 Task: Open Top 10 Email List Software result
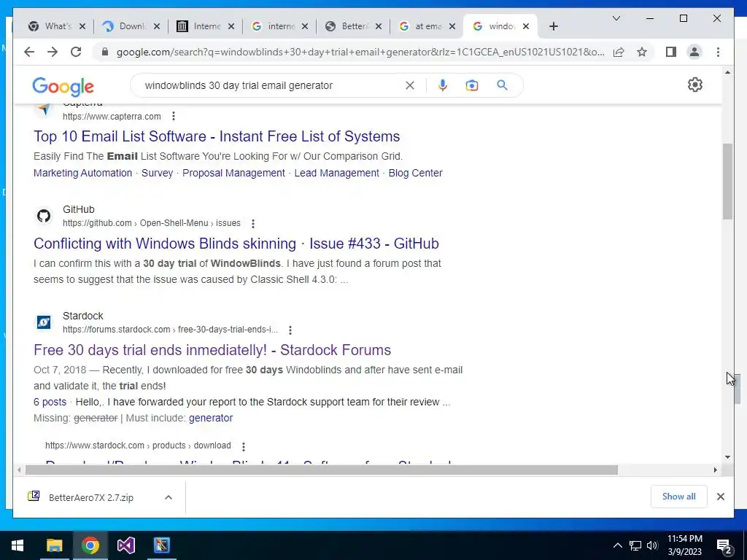[217, 136]
